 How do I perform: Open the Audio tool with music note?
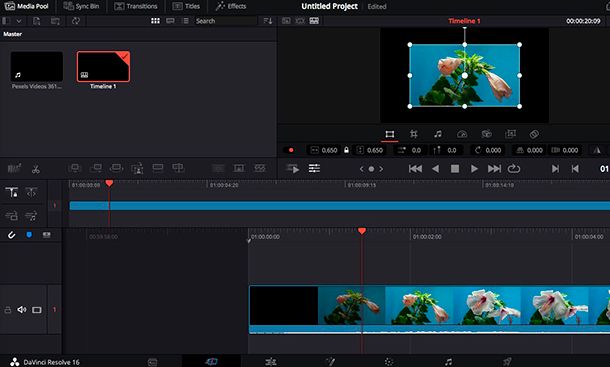[x=438, y=134]
